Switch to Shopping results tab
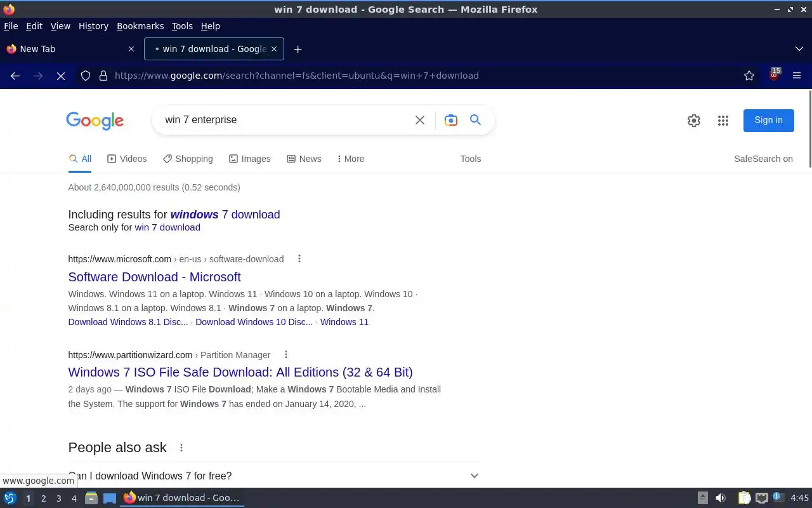Image resolution: width=812 pixels, height=508 pixels. (x=188, y=159)
